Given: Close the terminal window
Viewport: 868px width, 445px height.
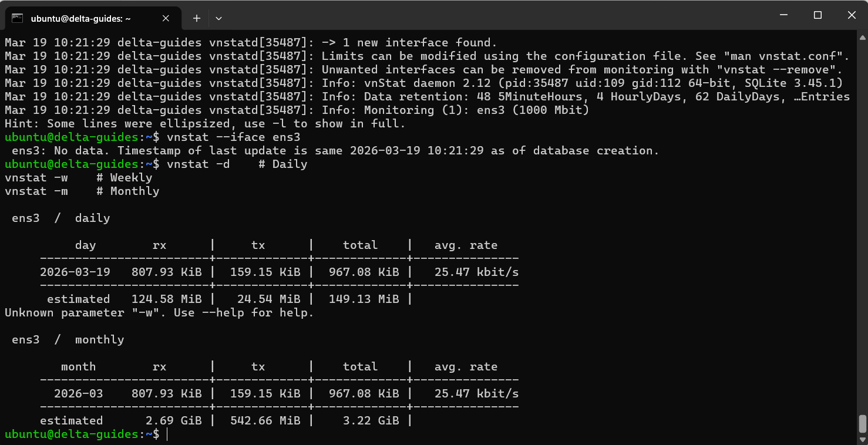Looking at the screenshot, I should (852, 15).
